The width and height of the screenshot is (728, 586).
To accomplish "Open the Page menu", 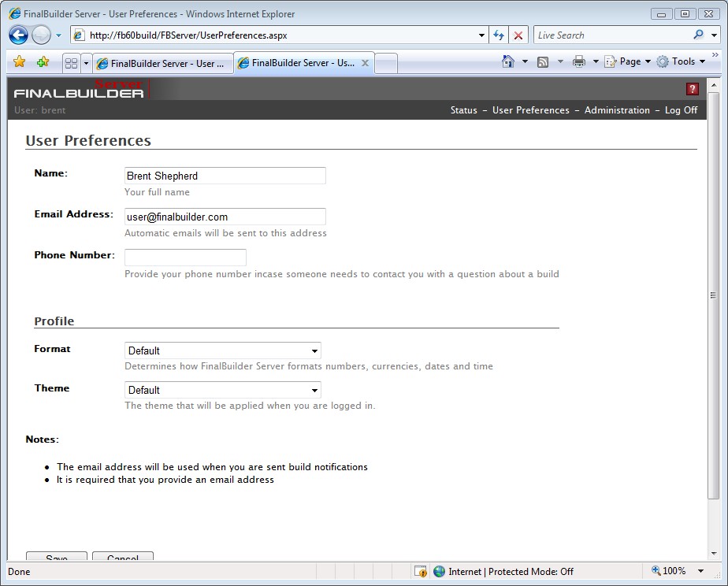I will (x=627, y=61).
